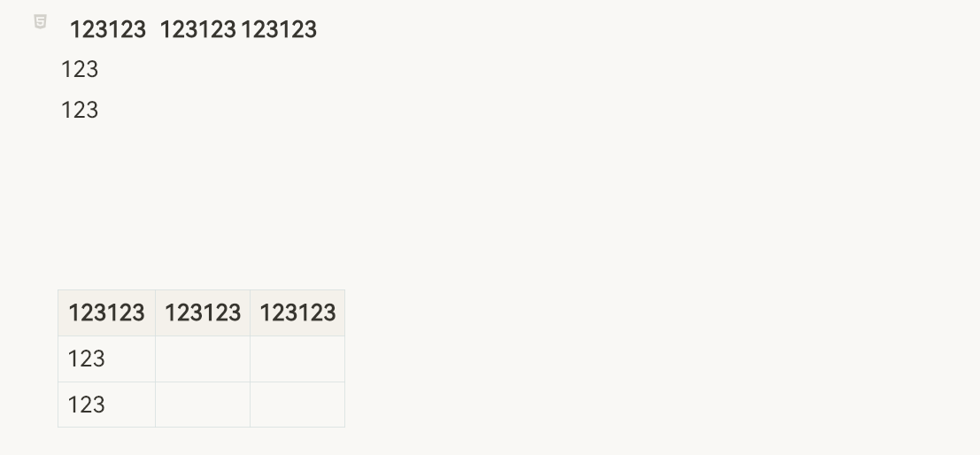Click the table's bottom-row cell containing 123
The image size is (980, 455).
(87, 405)
